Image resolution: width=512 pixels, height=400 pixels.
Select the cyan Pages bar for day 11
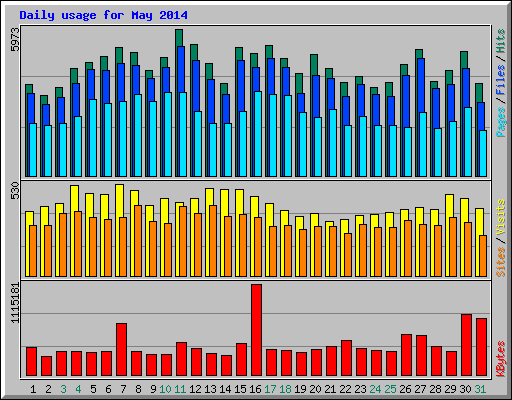pyautogui.click(x=183, y=134)
